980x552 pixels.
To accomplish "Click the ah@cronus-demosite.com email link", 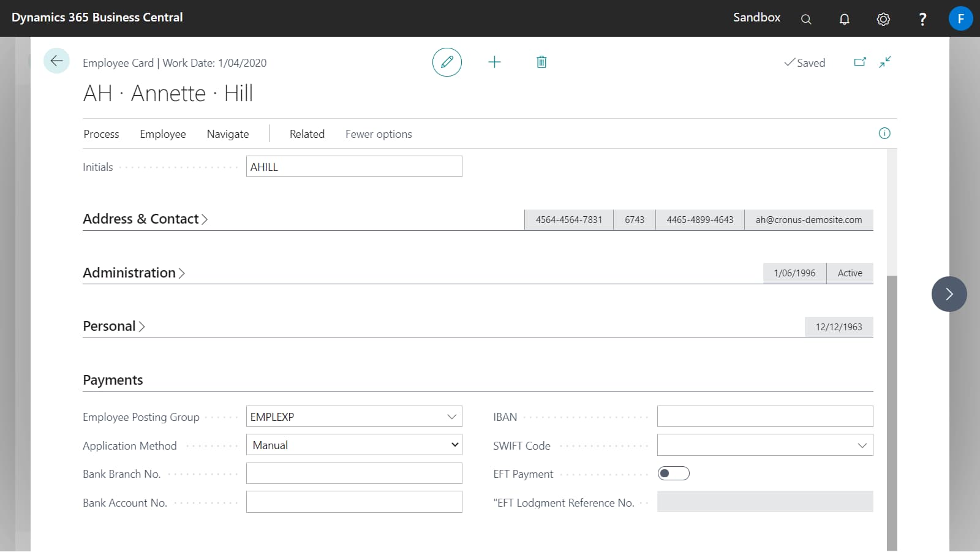I will coord(809,219).
